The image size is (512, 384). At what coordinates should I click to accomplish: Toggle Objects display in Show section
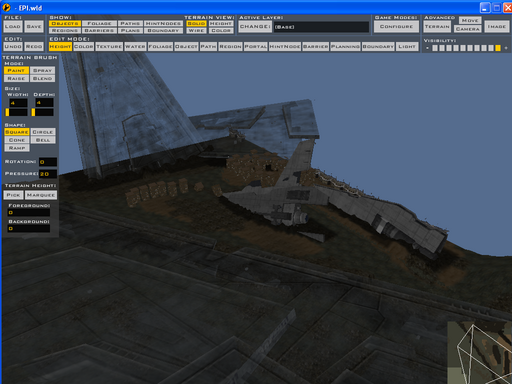coord(65,24)
